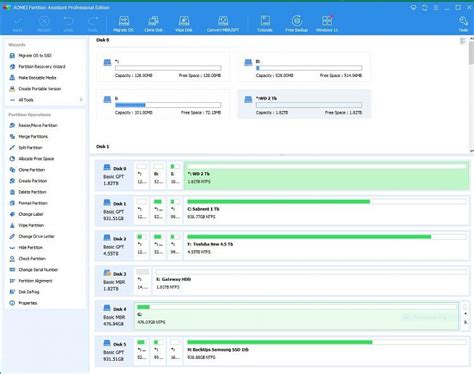Viewport: 474px width, 374px height.
Task: Open the hamburger menu in the title bar
Action: pyautogui.click(x=436, y=7)
